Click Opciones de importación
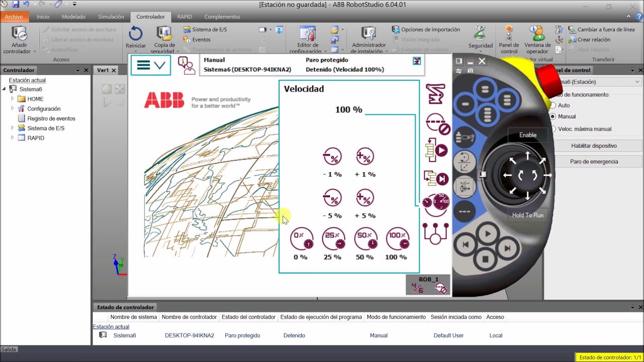 [426, 30]
